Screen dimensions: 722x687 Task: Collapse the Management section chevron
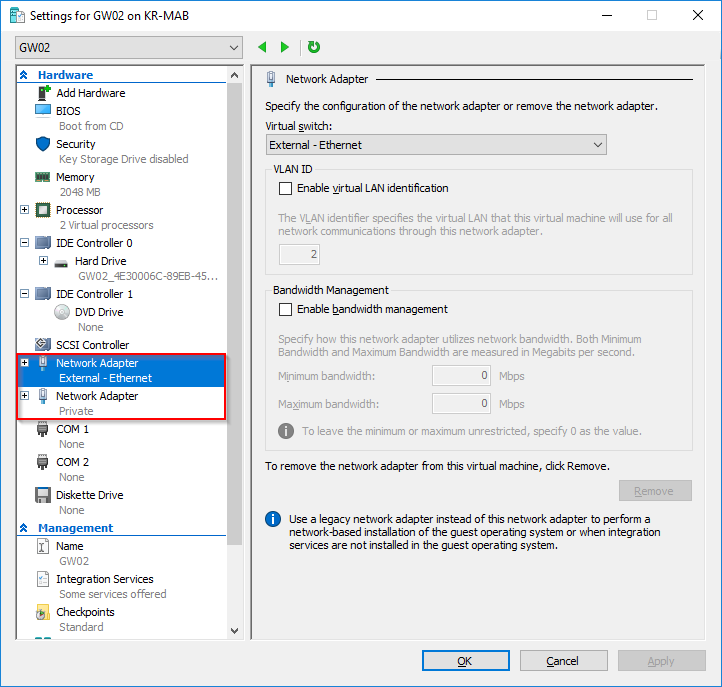pyautogui.click(x=24, y=528)
